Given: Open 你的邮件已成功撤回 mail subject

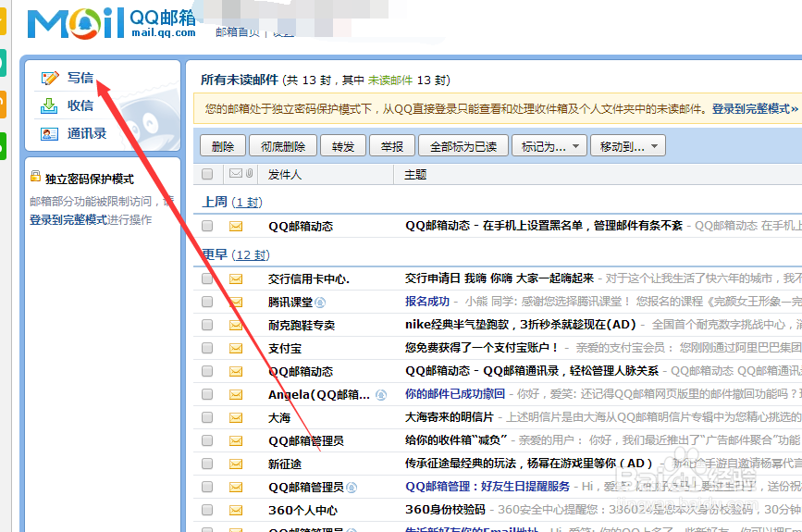Looking at the screenshot, I should point(455,393).
